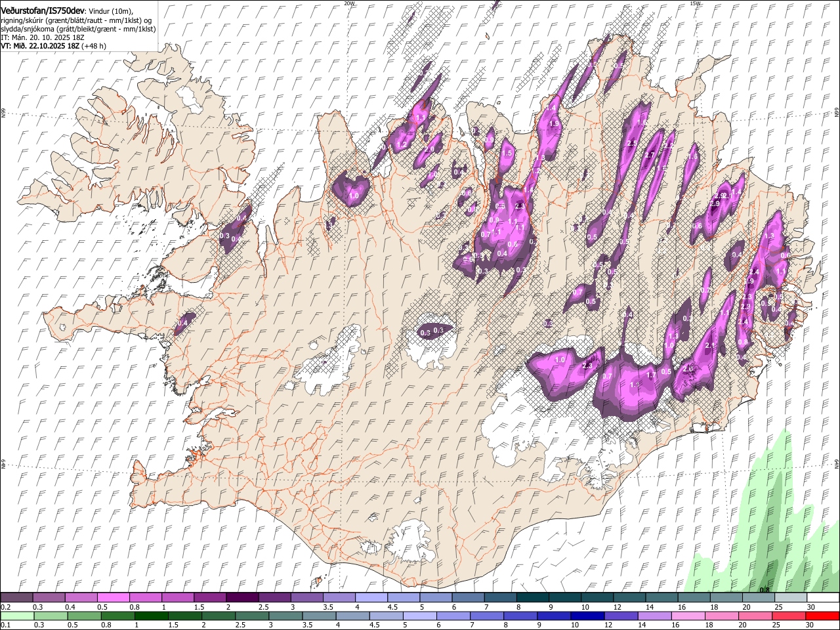Click the lower legend swatch labeled 2
Viewport: 840px width, 630px height.
click(218, 616)
